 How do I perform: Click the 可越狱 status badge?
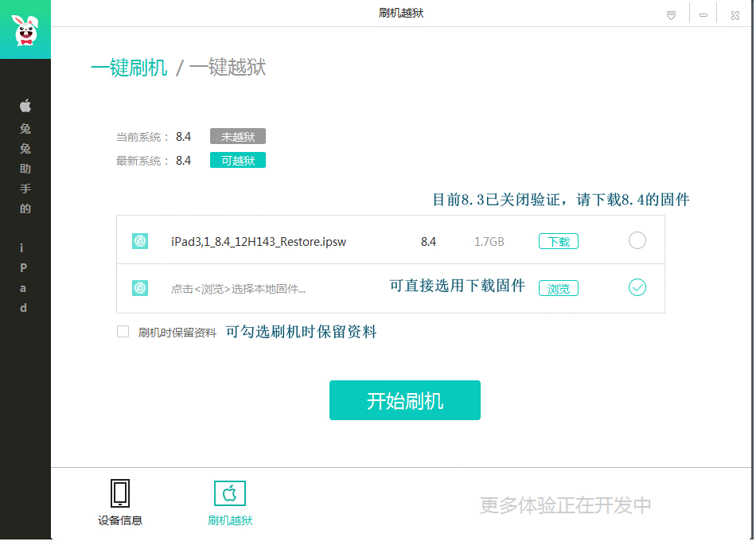point(237,159)
